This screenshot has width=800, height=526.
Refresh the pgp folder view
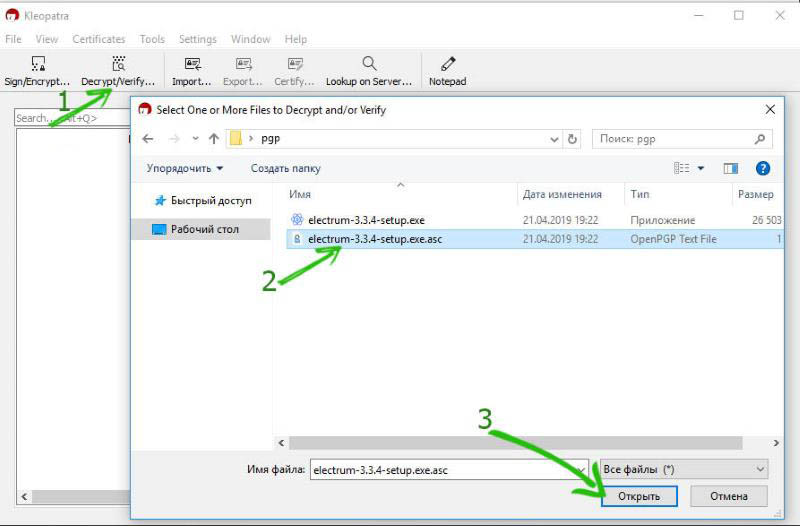572,139
